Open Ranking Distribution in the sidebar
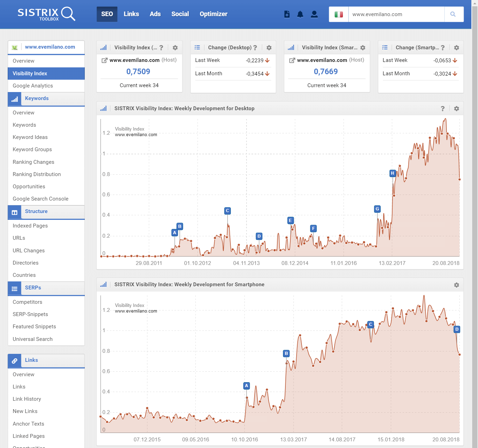 (46, 174)
